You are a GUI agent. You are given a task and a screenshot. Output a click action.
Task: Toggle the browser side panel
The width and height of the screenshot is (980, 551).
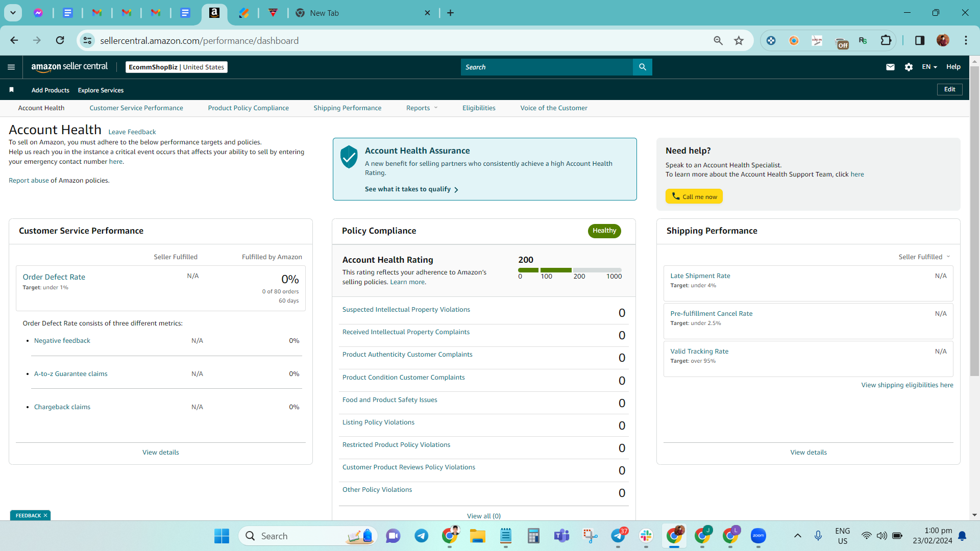[x=920, y=40]
